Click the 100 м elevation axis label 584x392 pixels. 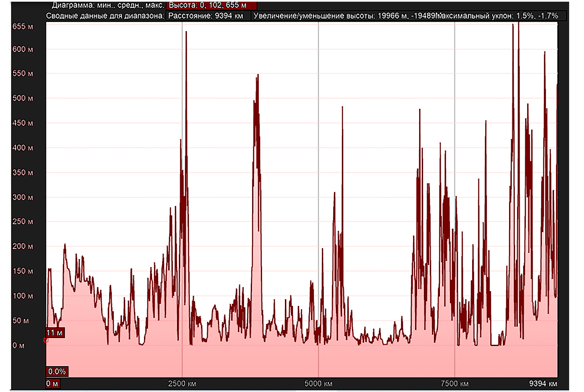(x=23, y=296)
